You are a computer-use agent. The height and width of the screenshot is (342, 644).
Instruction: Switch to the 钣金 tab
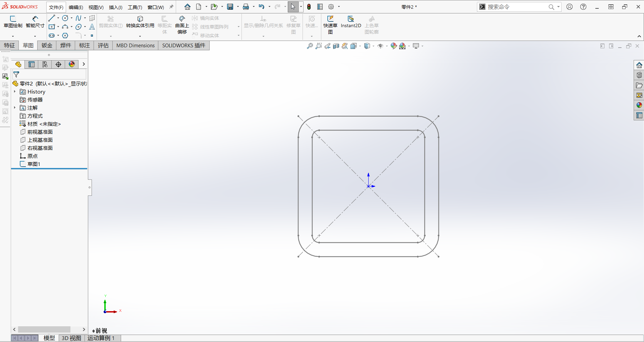click(47, 46)
